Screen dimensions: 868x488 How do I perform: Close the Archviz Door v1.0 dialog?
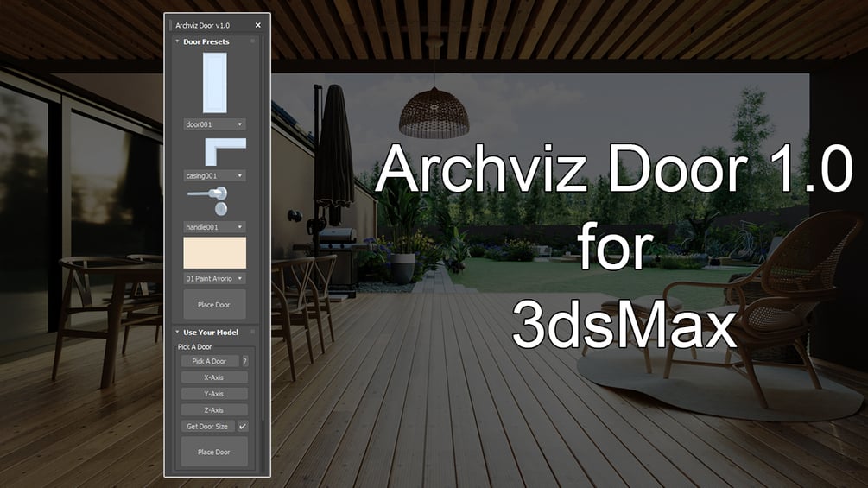[x=258, y=25]
